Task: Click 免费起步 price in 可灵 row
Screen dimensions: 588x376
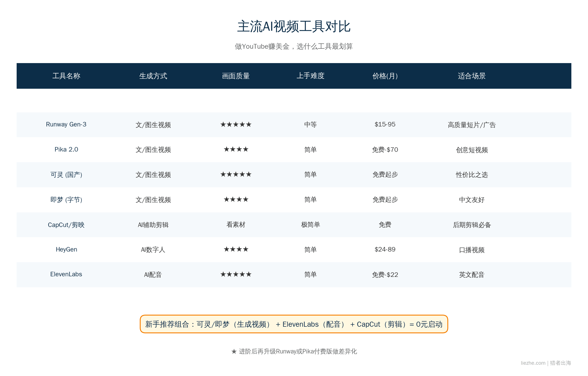Action: (385, 175)
